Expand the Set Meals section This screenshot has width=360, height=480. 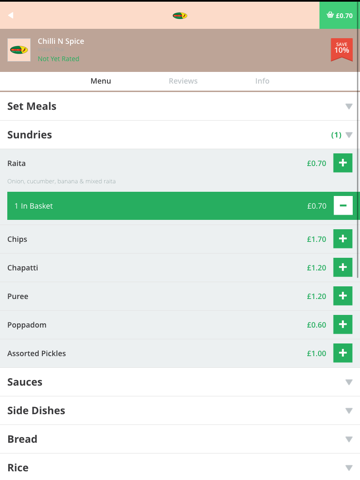coord(180,106)
